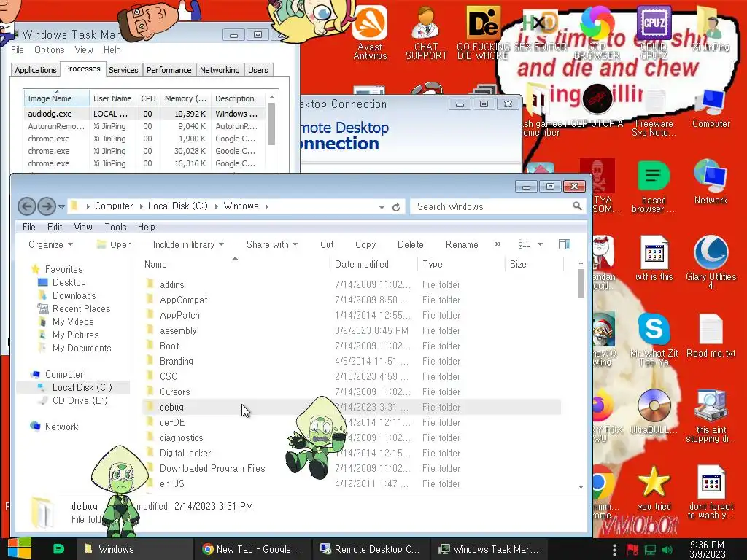Viewport: 747px width, 560px height.
Task: Select Downloads under Favorites
Action: pos(74,296)
